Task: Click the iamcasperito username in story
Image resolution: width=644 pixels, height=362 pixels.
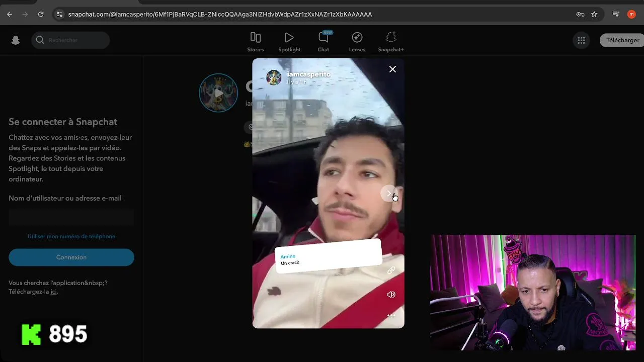Action: tap(308, 74)
